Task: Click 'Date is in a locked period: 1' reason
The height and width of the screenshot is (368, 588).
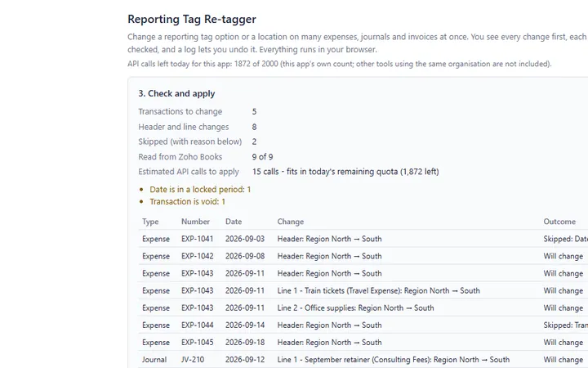Action: (x=200, y=189)
